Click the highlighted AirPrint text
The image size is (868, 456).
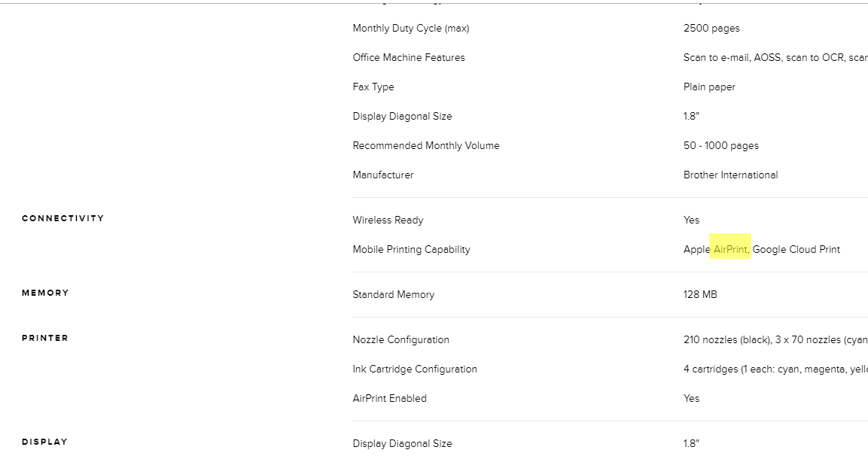pos(731,250)
